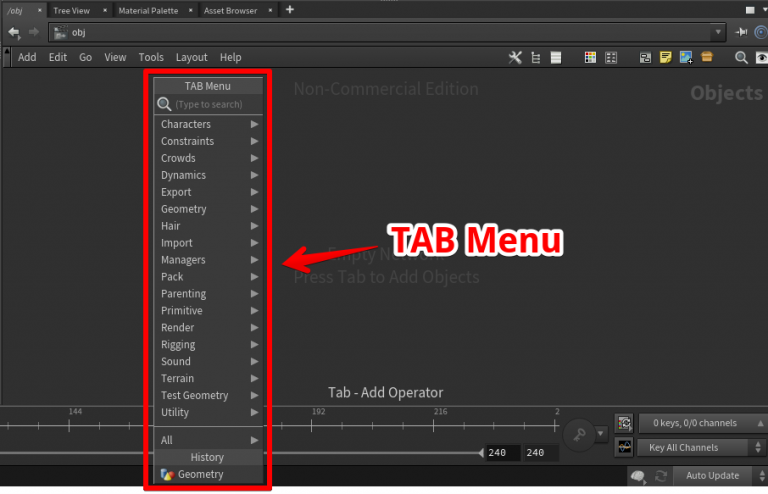The image size is (768, 494).
Task: Switch to the Material Palette tab
Action: tap(147, 10)
